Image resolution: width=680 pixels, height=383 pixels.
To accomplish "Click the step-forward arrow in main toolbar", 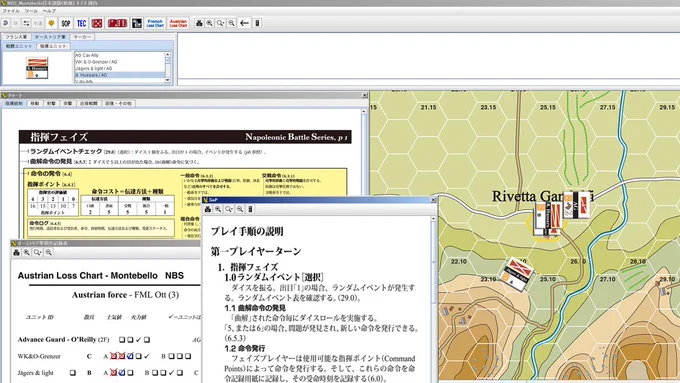I will point(16,23).
